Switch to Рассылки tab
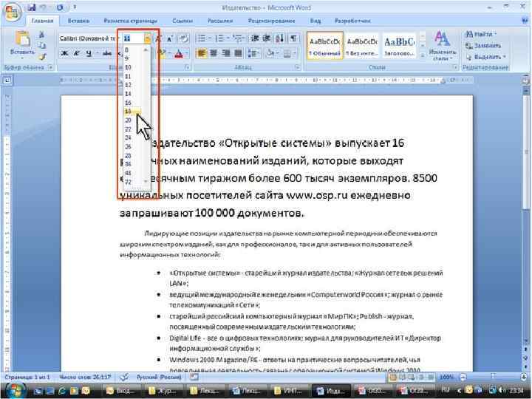532x399 pixels. pos(220,21)
